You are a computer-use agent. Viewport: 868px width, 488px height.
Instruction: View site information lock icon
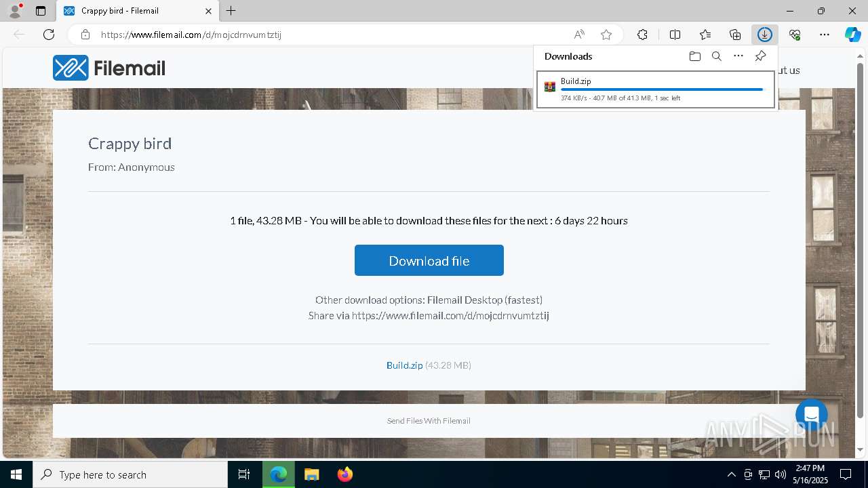[85, 35]
